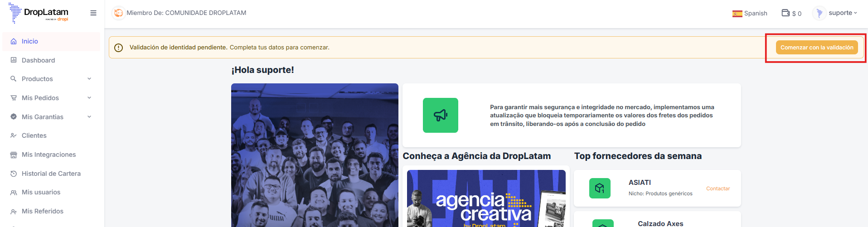Click the Spanish flag icon
Image resolution: width=868 pixels, height=227 pixels.
(x=737, y=14)
